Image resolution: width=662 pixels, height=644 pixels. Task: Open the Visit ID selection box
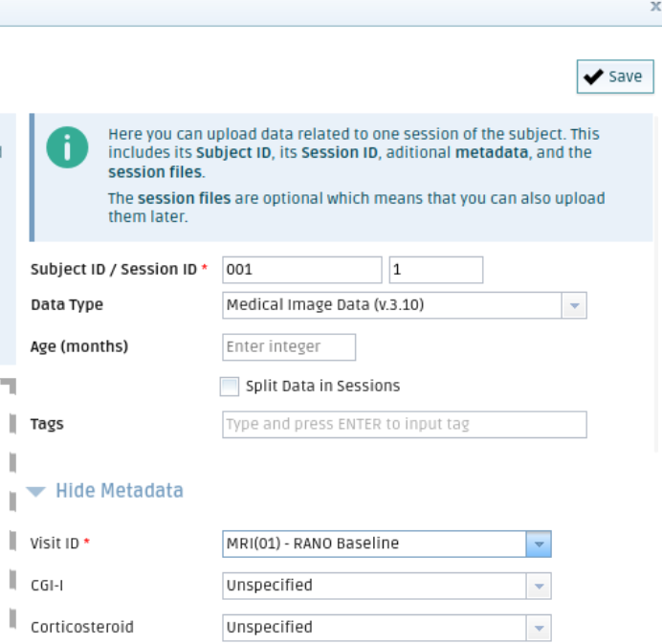tap(374, 544)
